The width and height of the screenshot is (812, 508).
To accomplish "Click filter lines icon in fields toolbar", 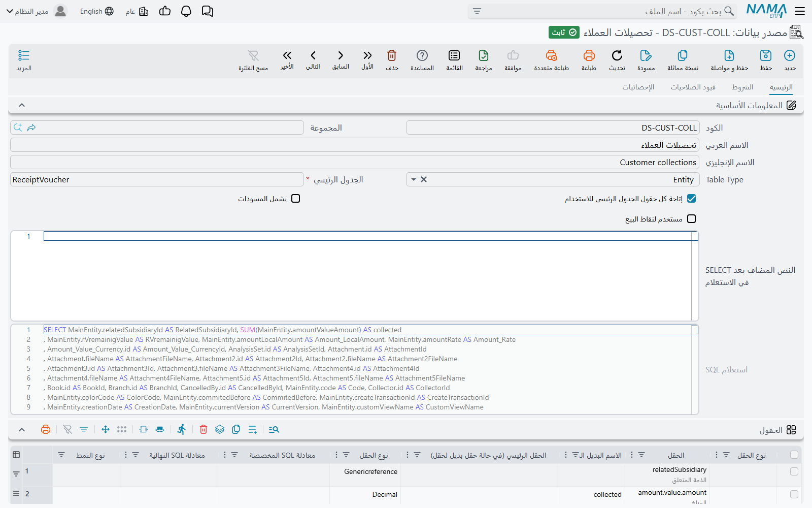I will click(84, 429).
